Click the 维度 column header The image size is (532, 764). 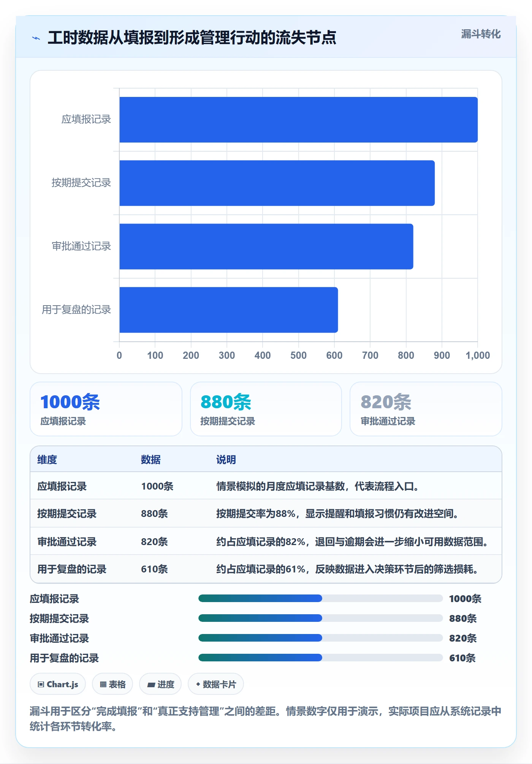[x=47, y=460]
